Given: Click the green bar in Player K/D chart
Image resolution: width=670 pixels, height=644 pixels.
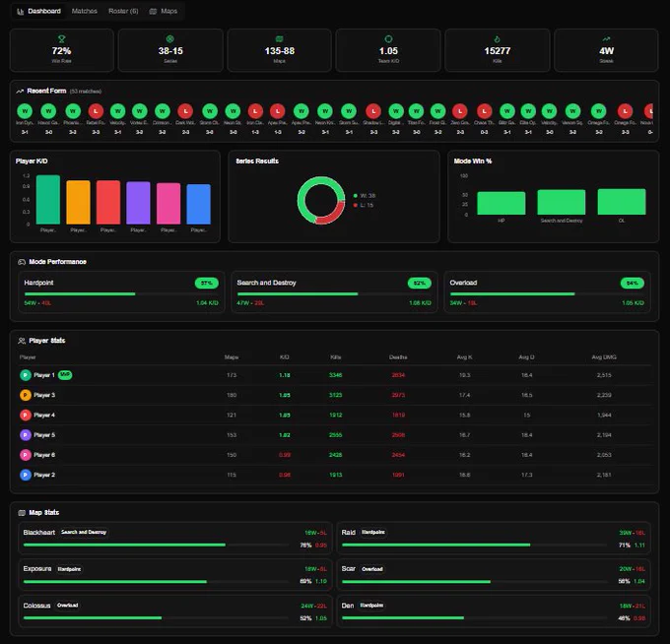Looking at the screenshot, I should click(x=48, y=200).
